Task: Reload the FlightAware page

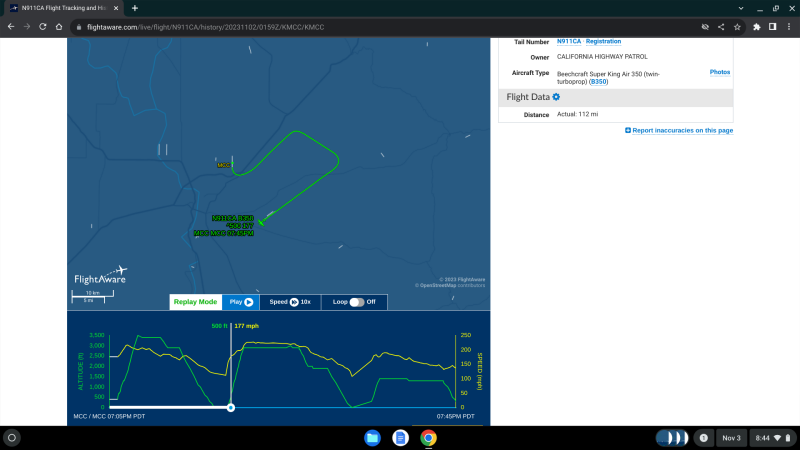Action: point(43,27)
